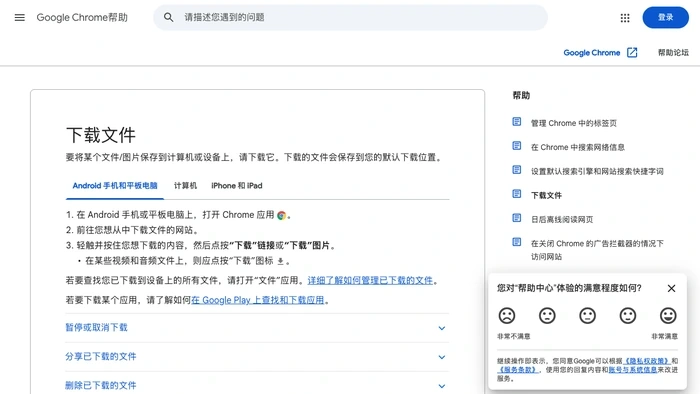The height and width of the screenshot is (394, 700).
Task: Select the Android 手机和平板电脑 tab
Action: click(x=115, y=186)
